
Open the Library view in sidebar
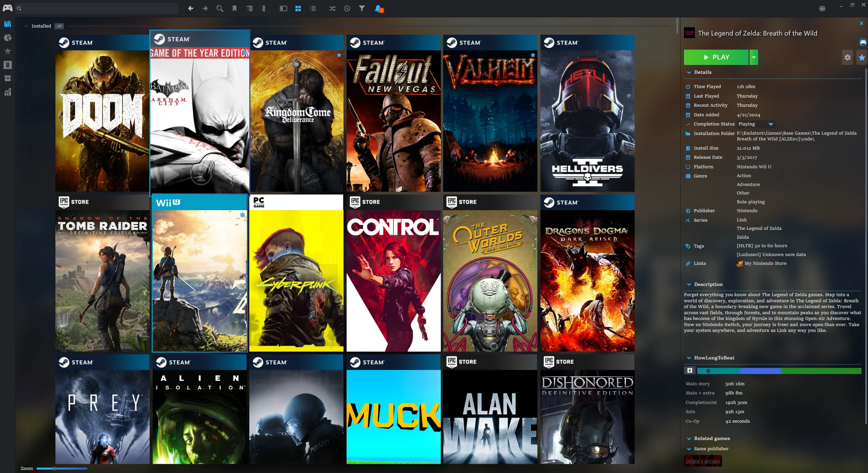[x=7, y=24]
